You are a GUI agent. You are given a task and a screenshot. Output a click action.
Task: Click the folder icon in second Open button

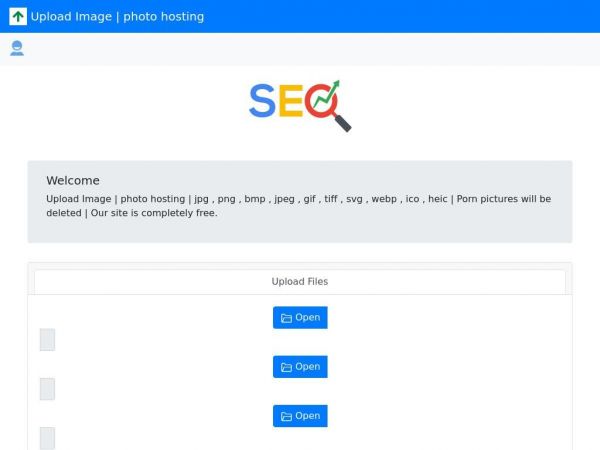(286, 367)
